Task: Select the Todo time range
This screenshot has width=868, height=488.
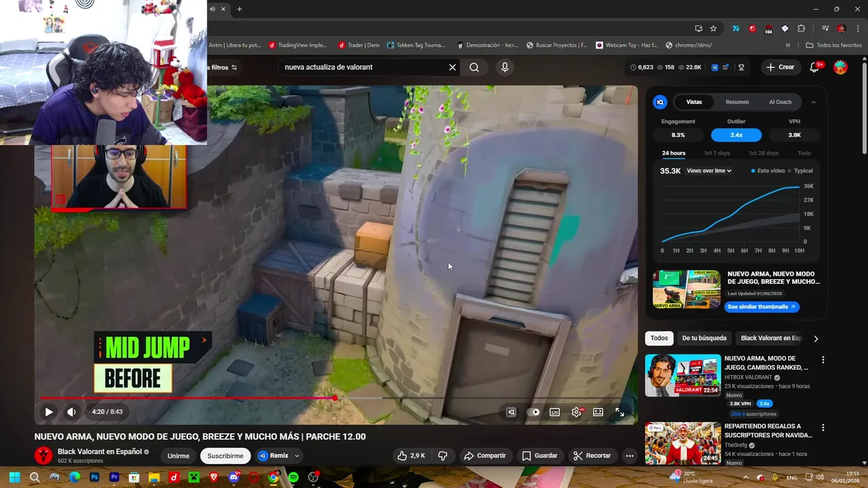Action: tap(804, 153)
